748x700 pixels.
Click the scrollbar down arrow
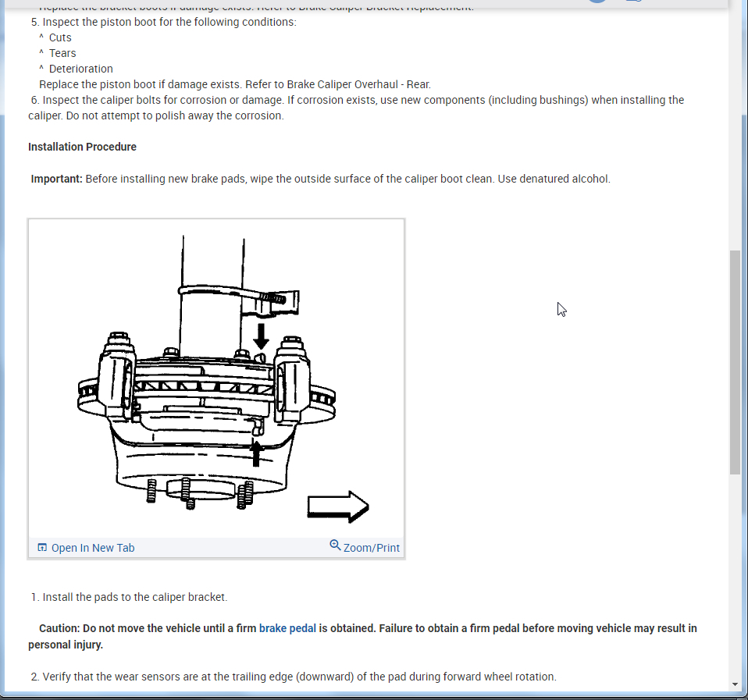735,684
